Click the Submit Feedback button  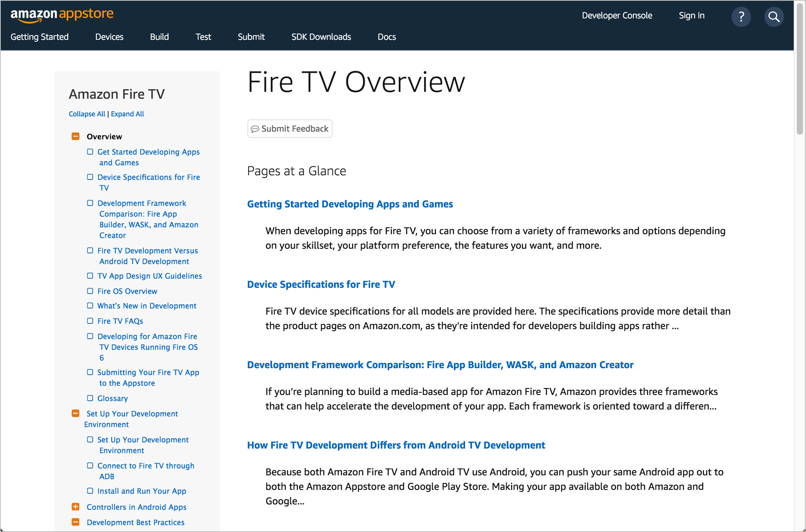pyautogui.click(x=290, y=129)
